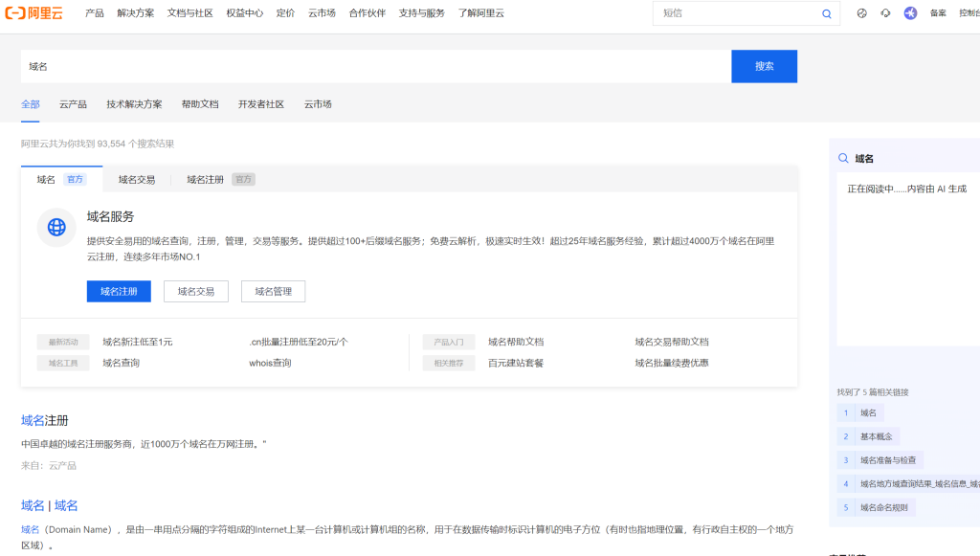Click the purple AI assistant icon
Image resolution: width=980 pixels, height=556 pixels.
pos(910,13)
